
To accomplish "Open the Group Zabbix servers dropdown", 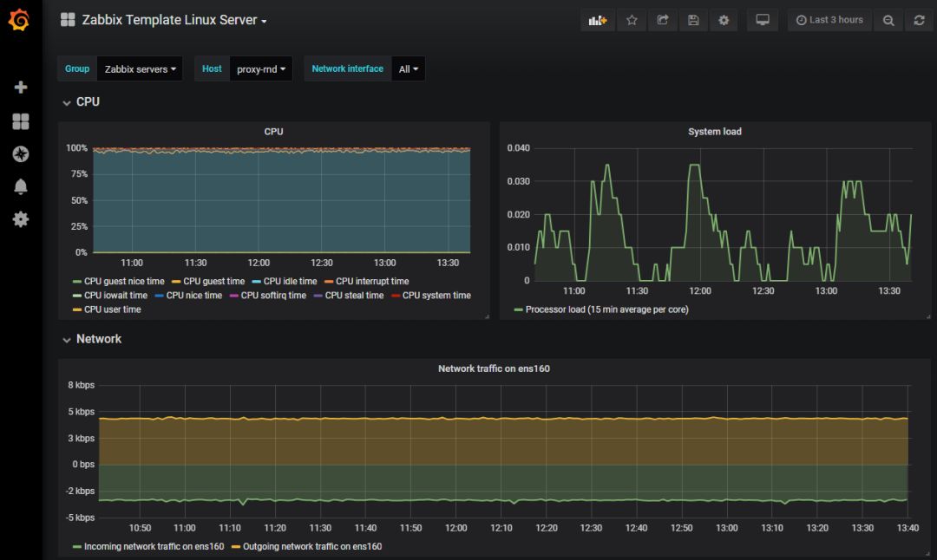I will pos(140,69).
